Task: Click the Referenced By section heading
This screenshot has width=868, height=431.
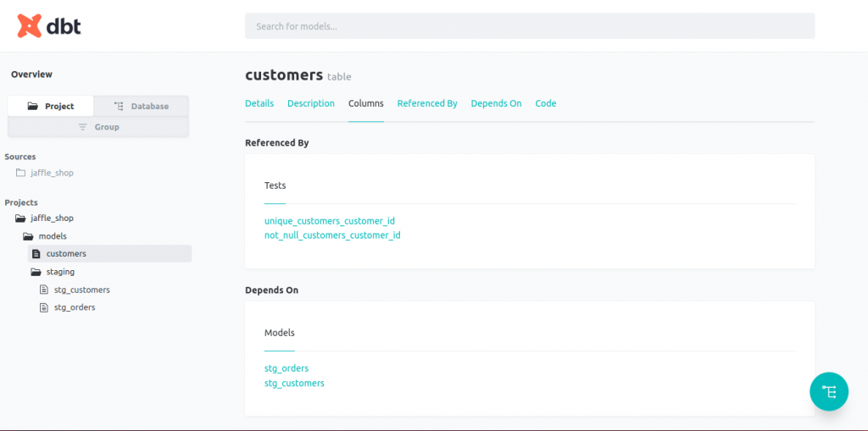Action: [x=277, y=143]
